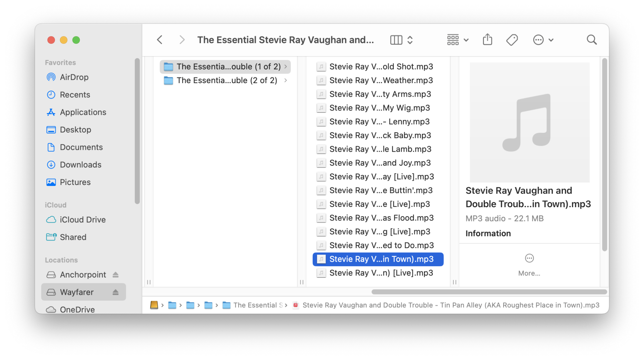Select 'Stevie Ray V...and Joy.mp3'

[x=378, y=163]
